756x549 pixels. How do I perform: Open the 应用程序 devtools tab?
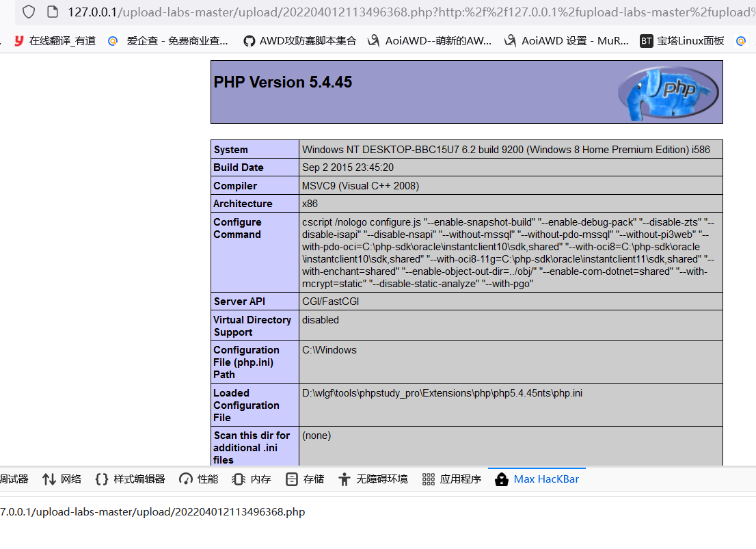(x=451, y=479)
